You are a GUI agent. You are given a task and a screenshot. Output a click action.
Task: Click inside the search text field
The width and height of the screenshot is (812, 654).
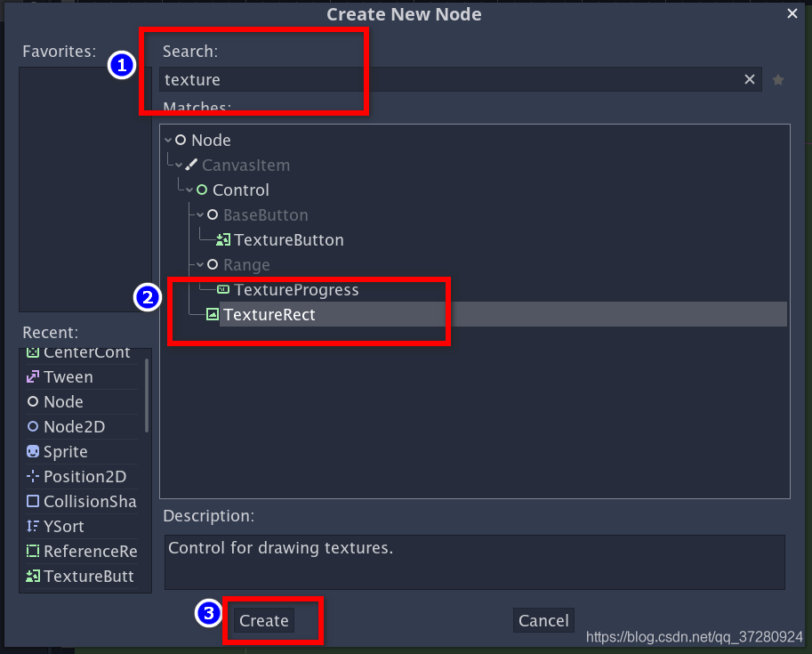[x=451, y=79]
